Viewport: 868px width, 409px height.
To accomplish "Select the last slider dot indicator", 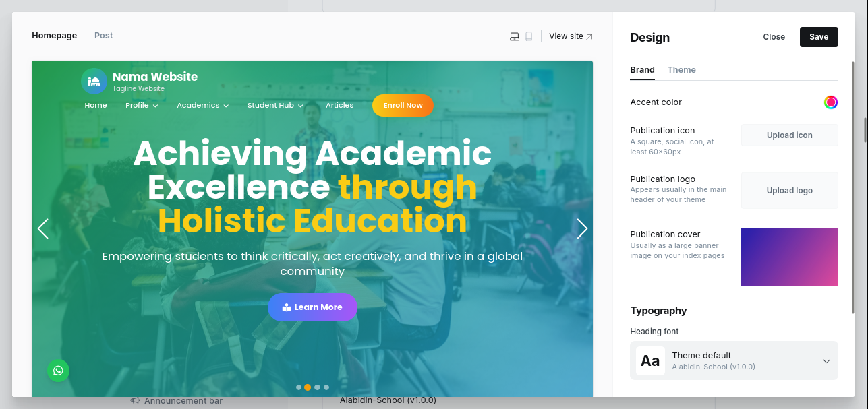I will (326, 387).
